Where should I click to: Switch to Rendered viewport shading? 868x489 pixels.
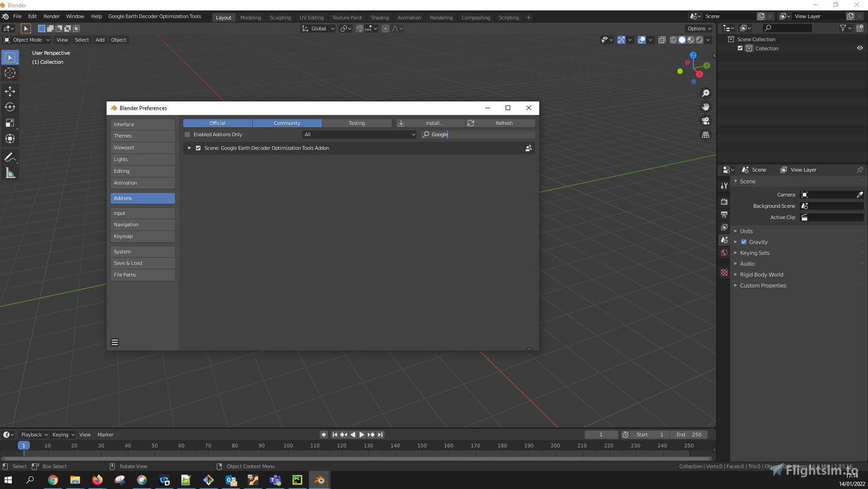[699, 40]
